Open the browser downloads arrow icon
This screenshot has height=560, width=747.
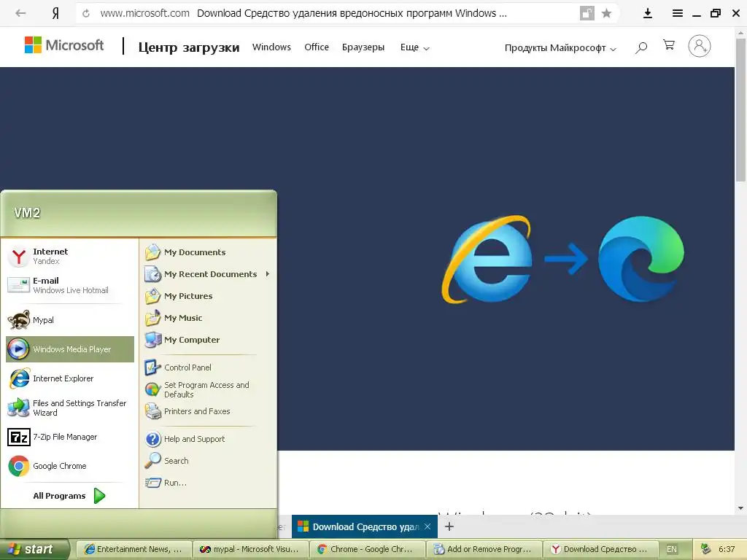pos(648,13)
